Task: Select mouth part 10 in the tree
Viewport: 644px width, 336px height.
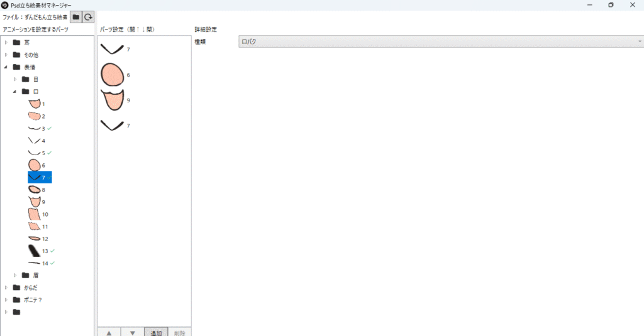Action: [x=38, y=214]
